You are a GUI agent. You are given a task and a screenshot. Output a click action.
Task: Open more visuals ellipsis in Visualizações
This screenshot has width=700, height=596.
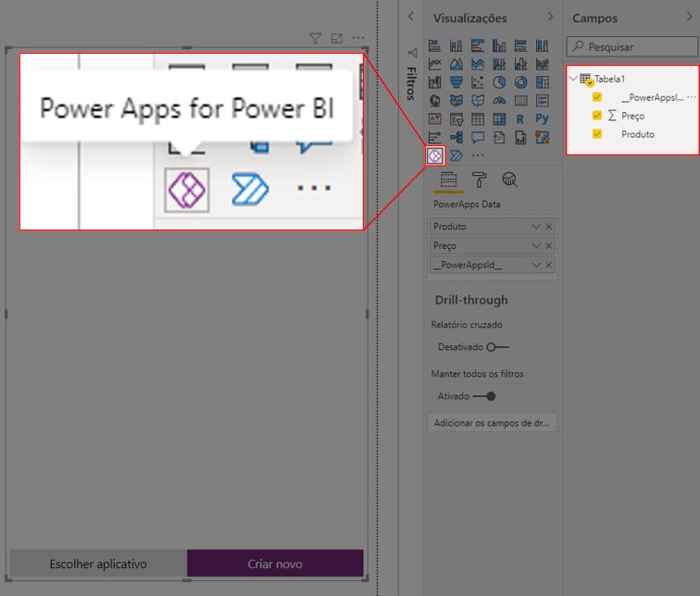[477, 155]
